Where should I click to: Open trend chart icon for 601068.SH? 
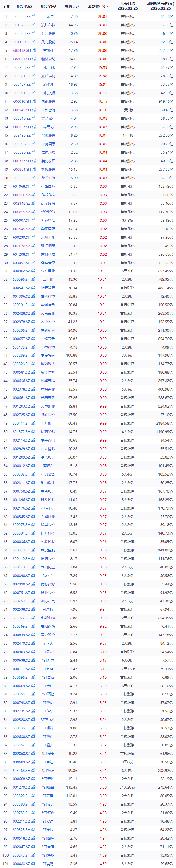click(x=33, y=186)
